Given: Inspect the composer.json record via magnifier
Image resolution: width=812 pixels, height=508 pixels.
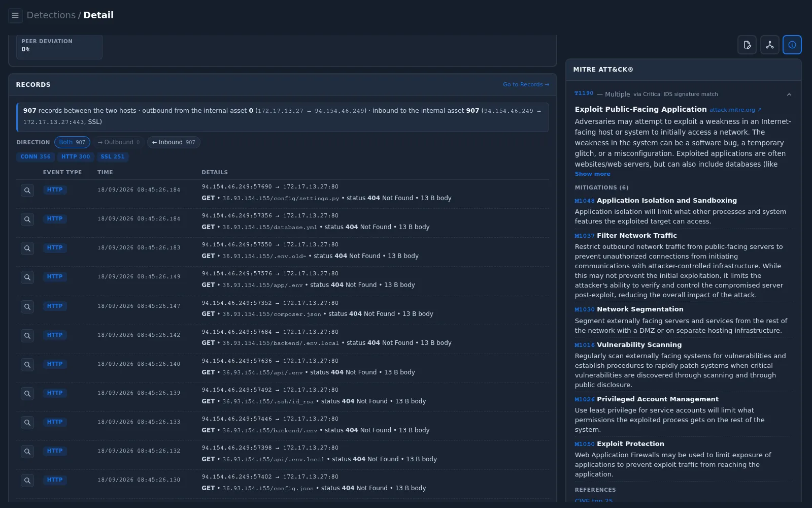Looking at the screenshot, I should [x=27, y=307].
